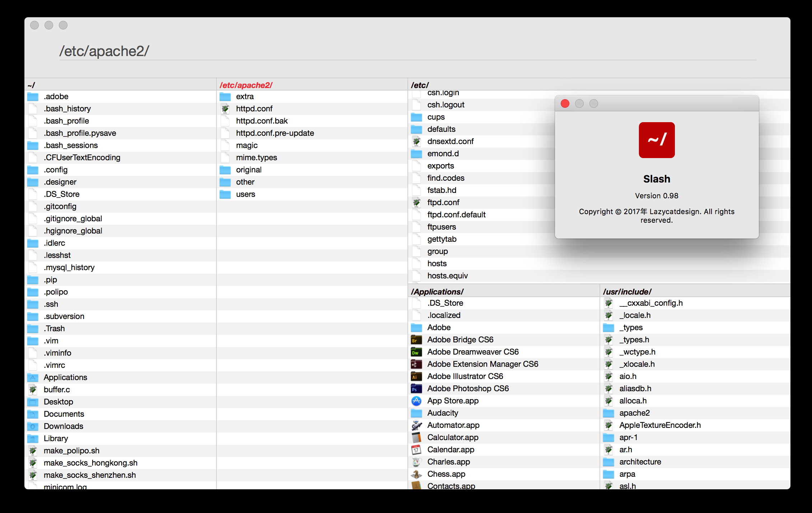Click the /Applications/ panel header
The width and height of the screenshot is (812, 513).
(x=437, y=292)
